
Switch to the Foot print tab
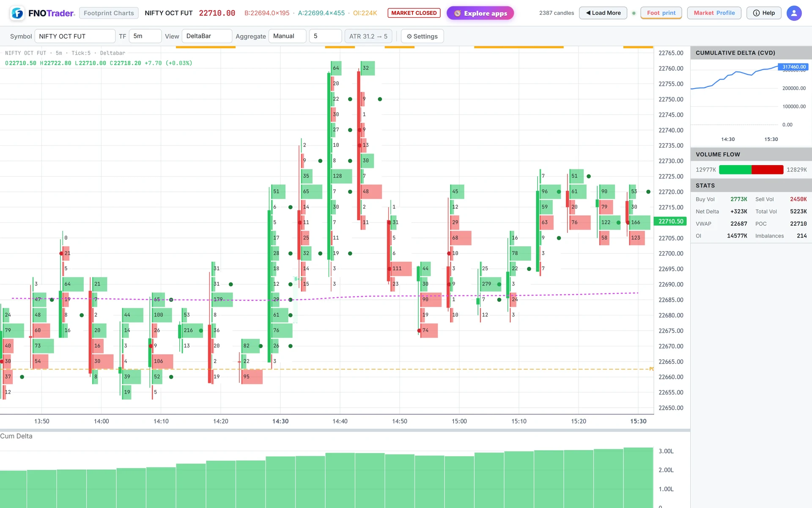click(x=661, y=13)
